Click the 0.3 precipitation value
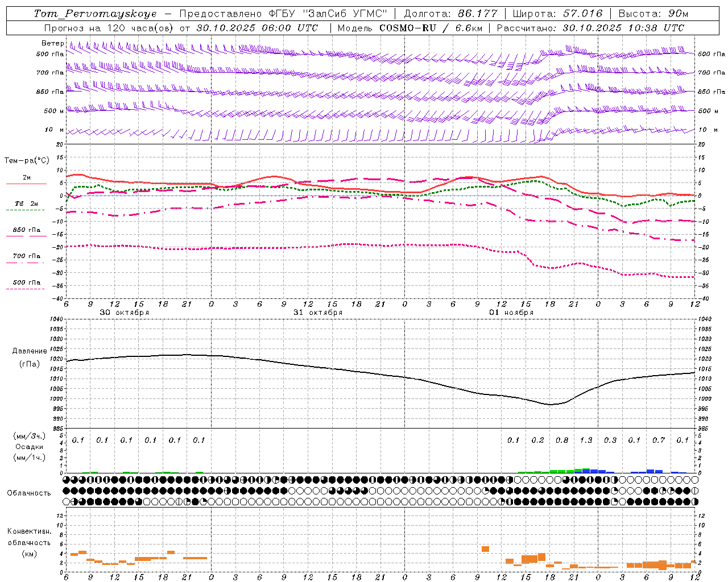 click(610, 440)
